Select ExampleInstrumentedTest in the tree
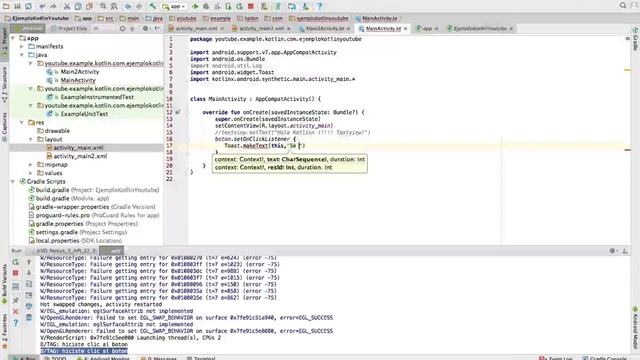Screen dimensions: 640x360 coord(97,97)
